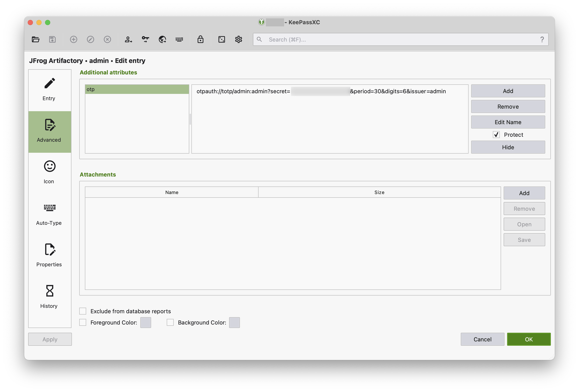Viewport: 579px width, 392px height.
Task: Click the attachments Save button
Action: (x=524, y=240)
